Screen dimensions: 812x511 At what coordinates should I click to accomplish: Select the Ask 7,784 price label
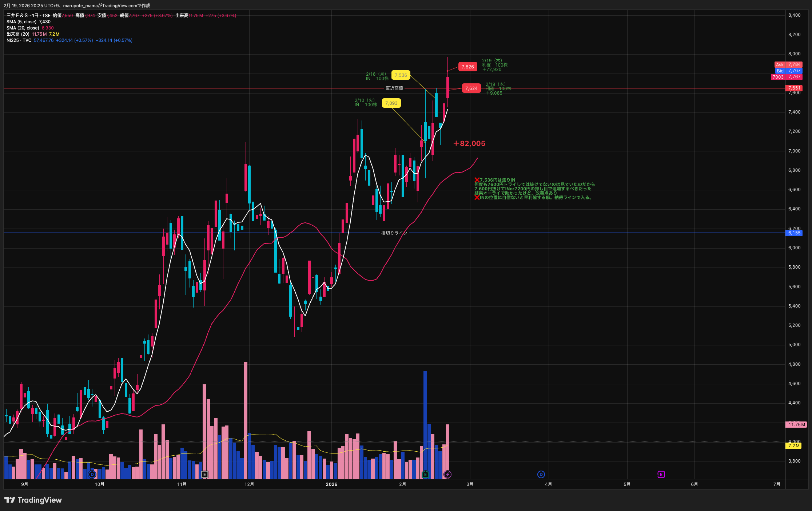[x=788, y=65]
